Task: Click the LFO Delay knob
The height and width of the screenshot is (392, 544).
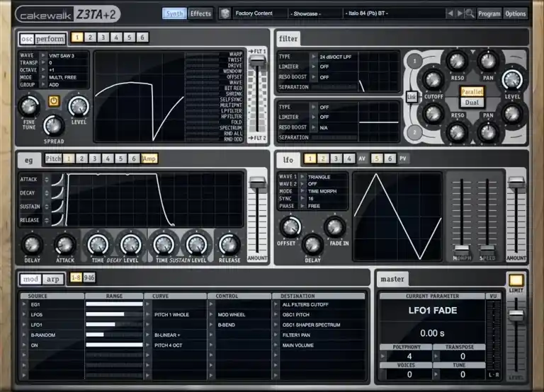Action: [312, 244]
